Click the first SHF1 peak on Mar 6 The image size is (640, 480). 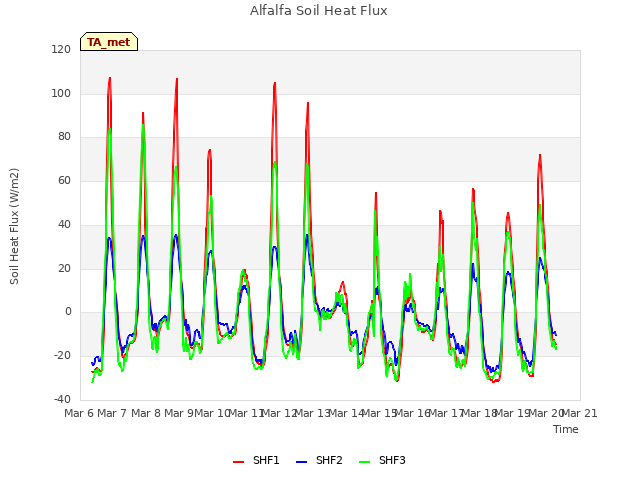pos(109,78)
